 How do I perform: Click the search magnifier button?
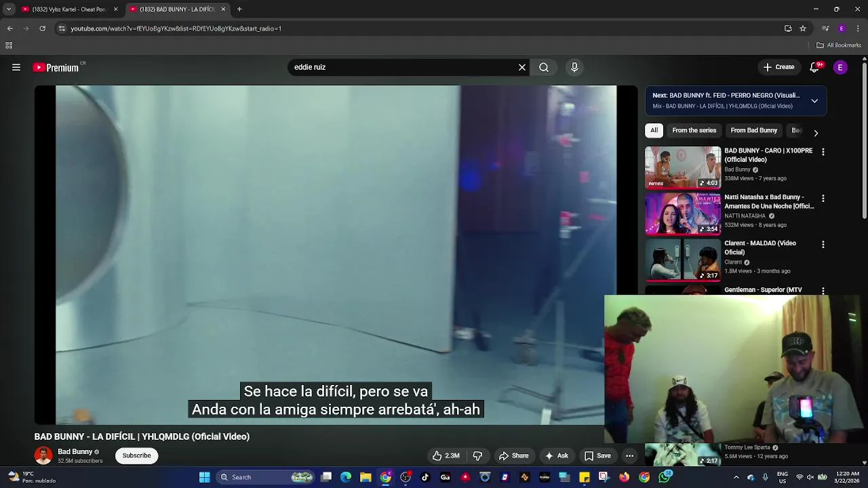544,67
